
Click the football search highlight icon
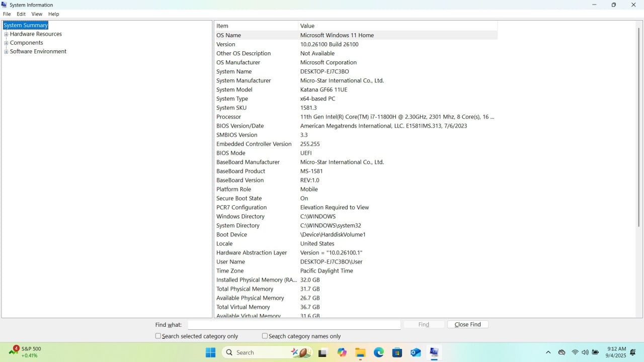pos(302,352)
